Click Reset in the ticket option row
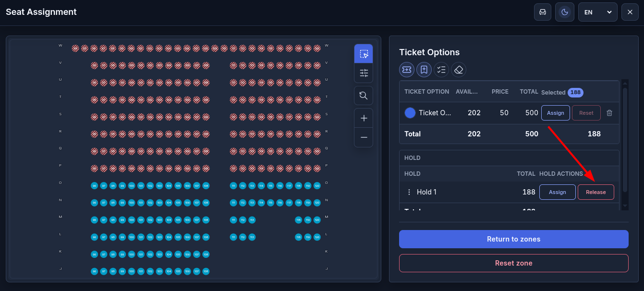This screenshot has width=644, height=291. pos(586,113)
